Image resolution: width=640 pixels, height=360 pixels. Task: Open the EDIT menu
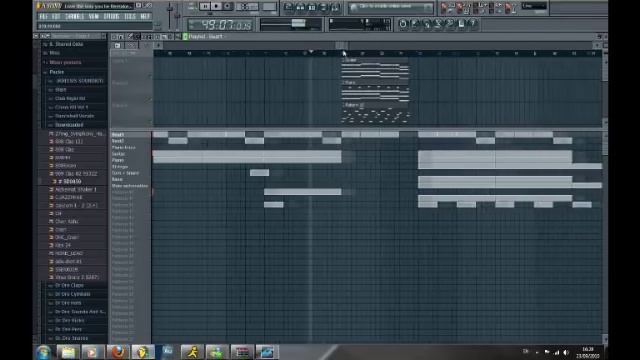coord(56,17)
